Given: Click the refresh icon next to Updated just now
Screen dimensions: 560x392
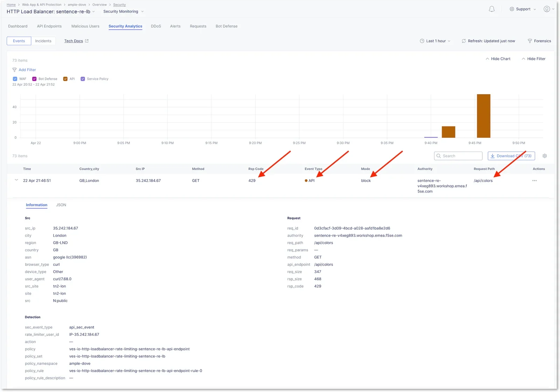Looking at the screenshot, I should click(464, 41).
